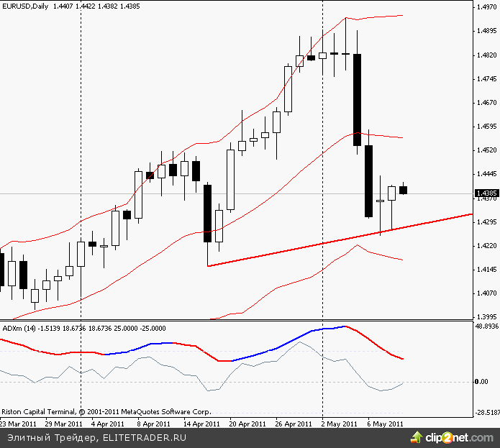Click the 4 Apr 2011 date label
This screenshot has width=500, height=448.
coord(107,424)
